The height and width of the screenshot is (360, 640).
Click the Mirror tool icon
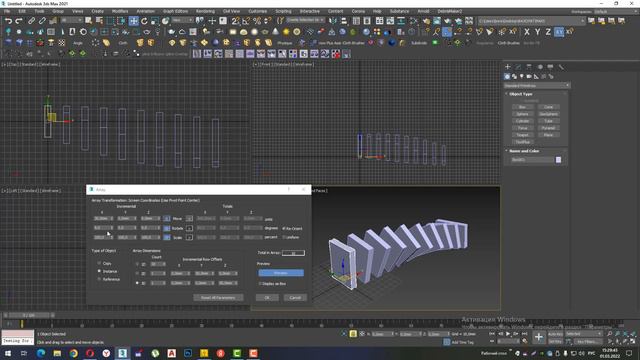tap(333, 21)
